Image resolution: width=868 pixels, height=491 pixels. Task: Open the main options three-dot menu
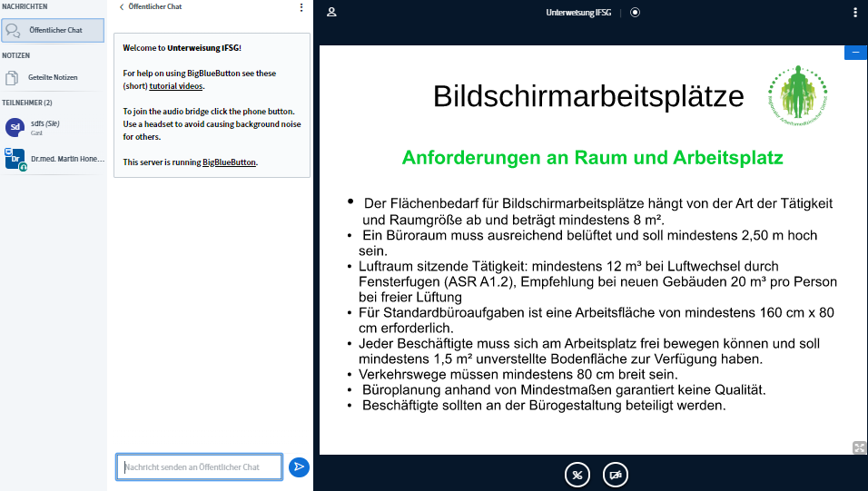[854, 13]
